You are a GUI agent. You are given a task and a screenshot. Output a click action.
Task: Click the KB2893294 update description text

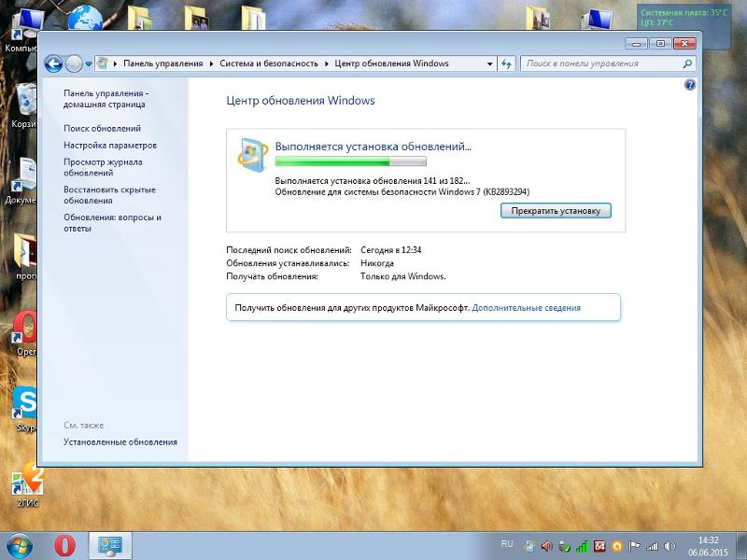click(402, 192)
